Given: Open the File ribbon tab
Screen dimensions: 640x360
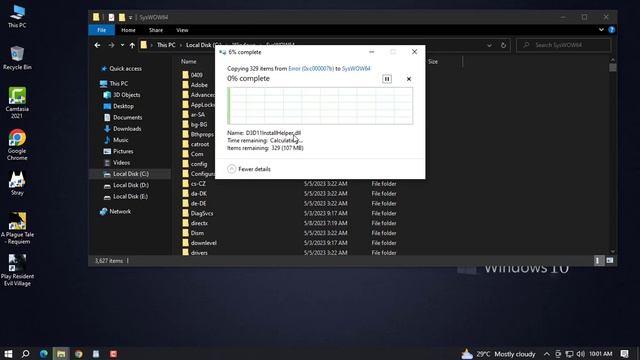Looking at the screenshot, I should [102, 30].
